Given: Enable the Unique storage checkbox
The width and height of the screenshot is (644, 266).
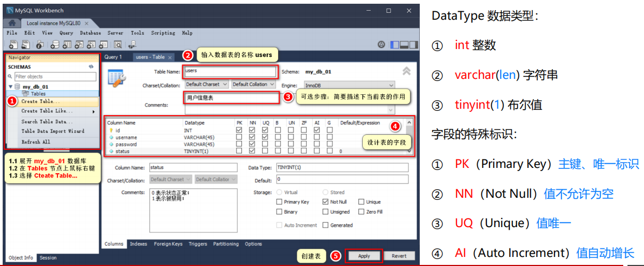Looking at the screenshot, I should coord(361,202).
